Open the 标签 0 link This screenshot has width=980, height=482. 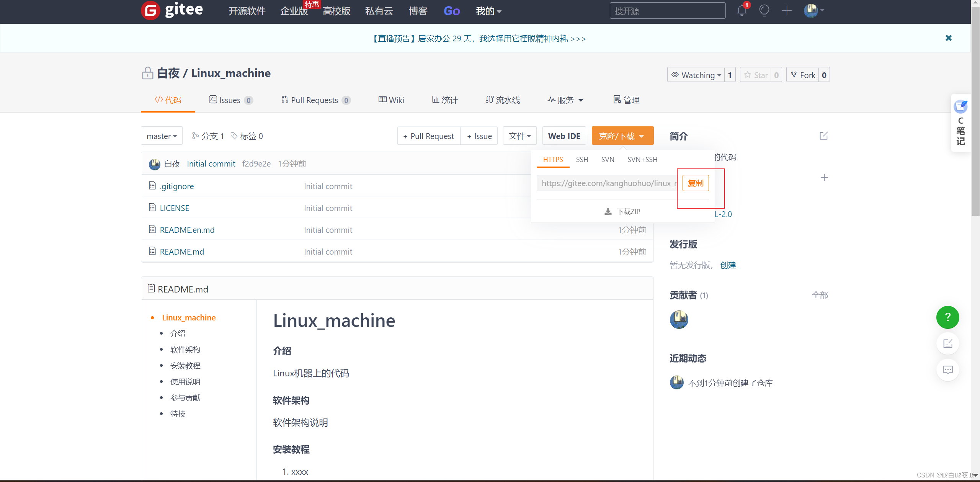click(247, 136)
